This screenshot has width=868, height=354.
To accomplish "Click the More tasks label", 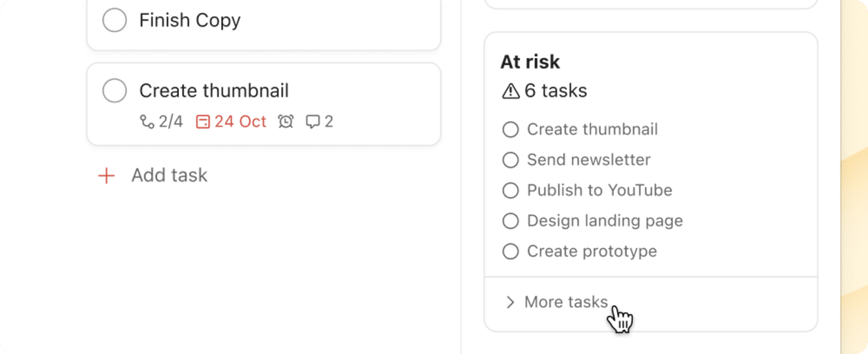I will tap(566, 303).
